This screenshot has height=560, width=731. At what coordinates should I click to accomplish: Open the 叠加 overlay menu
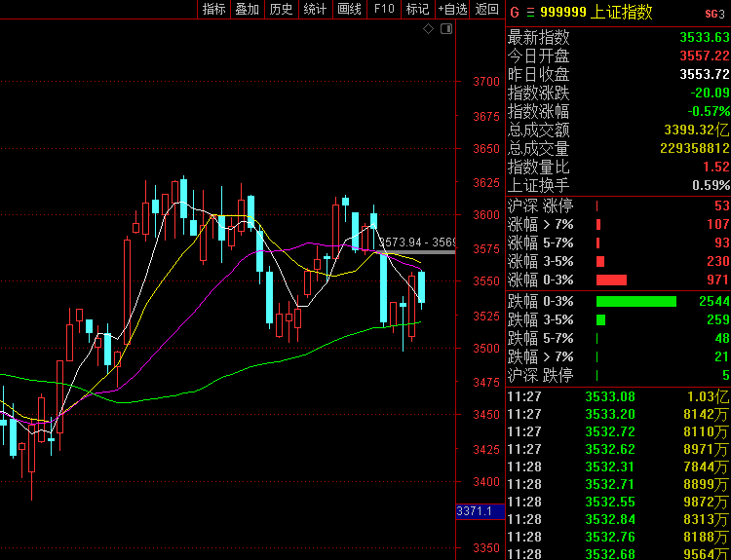coord(248,9)
